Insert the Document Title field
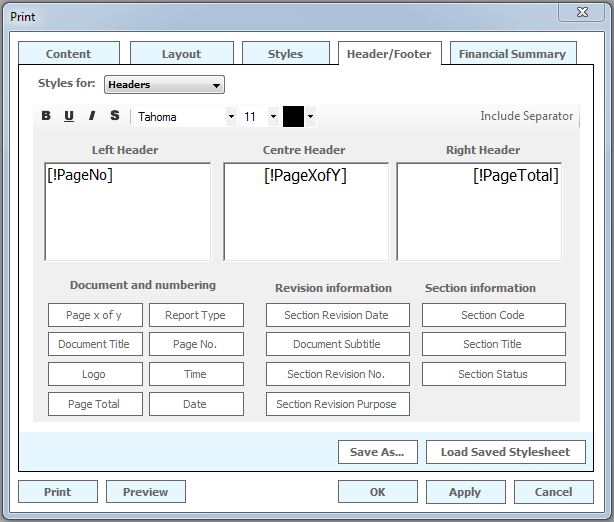Image resolution: width=614 pixels, height=522 pixels. 95,344
